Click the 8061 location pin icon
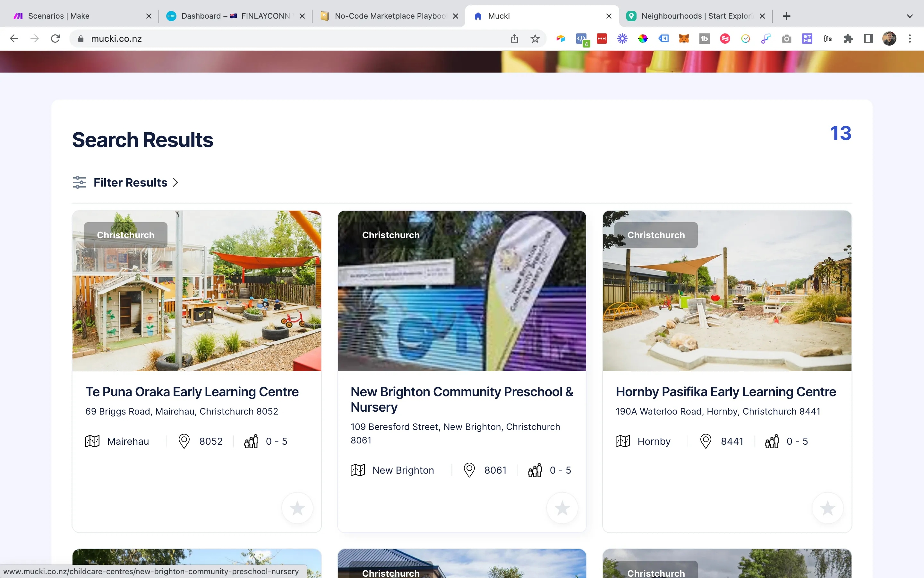The height and width of the screenshot is (578, 924). point(469,470)
